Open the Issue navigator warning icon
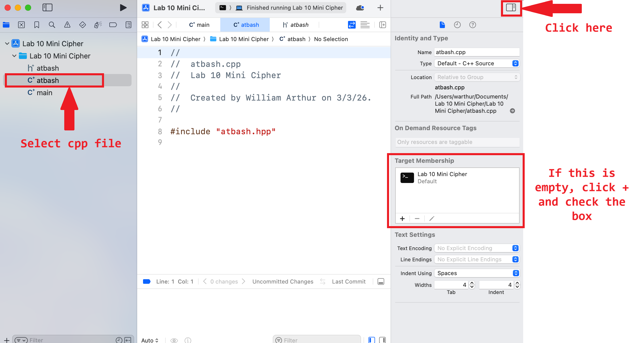Viewport: 644px width, 343px height. [67, 25]
